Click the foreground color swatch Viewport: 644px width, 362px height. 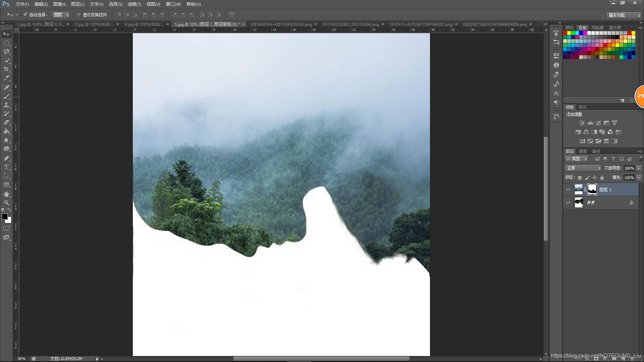click(x=5, y=217)
